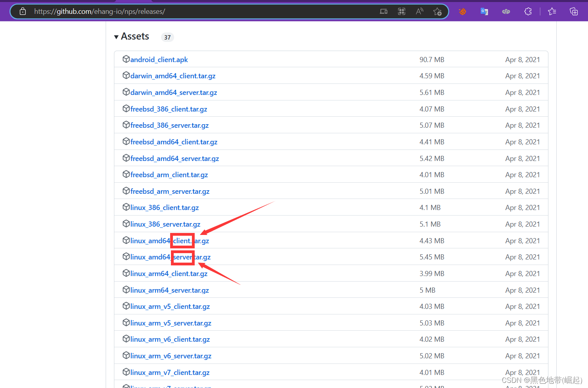Click the install app icon in address bar
The height and width of the screenshot is (388, 588).
[x=383, y=11]
